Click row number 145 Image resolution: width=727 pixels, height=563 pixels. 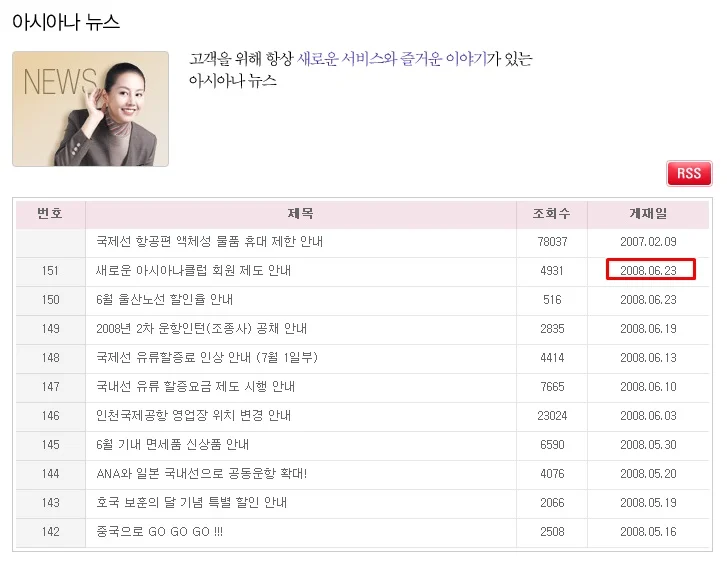coord(51,445)
